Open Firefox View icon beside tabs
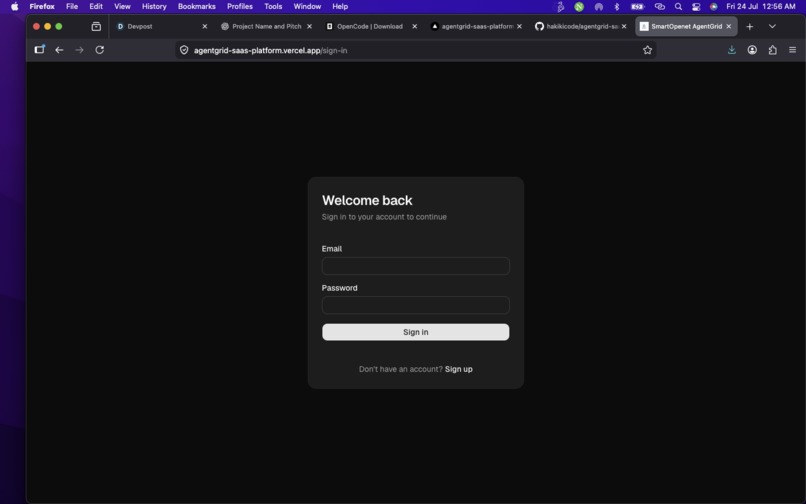Image resolution: width=806 pixels, height=504 pixels. 96,26
